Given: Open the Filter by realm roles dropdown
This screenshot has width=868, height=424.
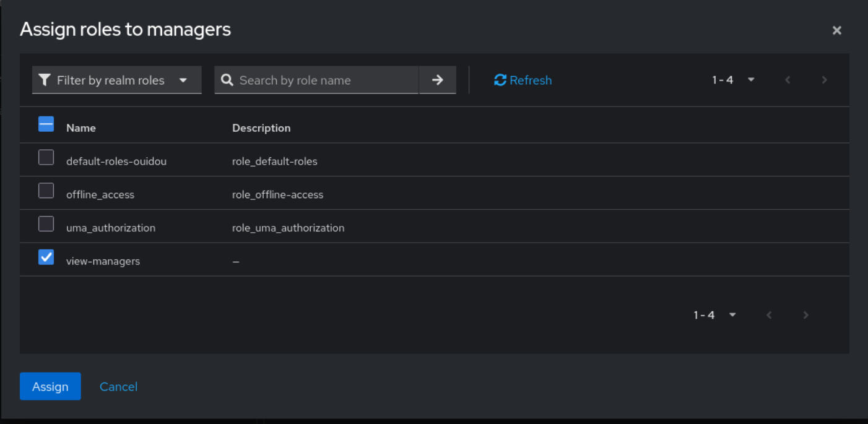Looking at the screenshot, I should tap(116, 80).
